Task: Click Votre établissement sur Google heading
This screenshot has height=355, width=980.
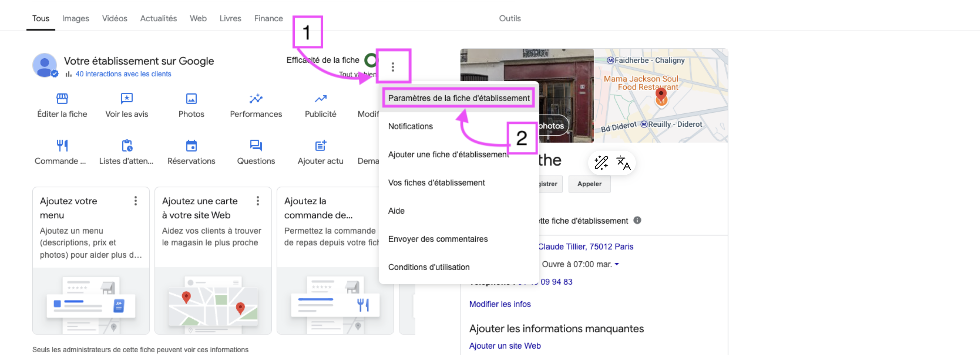Action: tap(138, 61)
